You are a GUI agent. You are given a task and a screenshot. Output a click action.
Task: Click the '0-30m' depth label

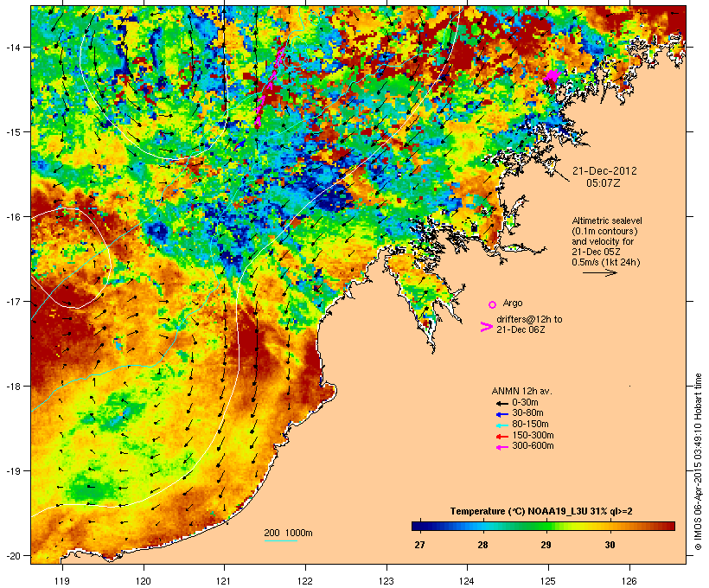pyautogui.click(x=525, y=403)
